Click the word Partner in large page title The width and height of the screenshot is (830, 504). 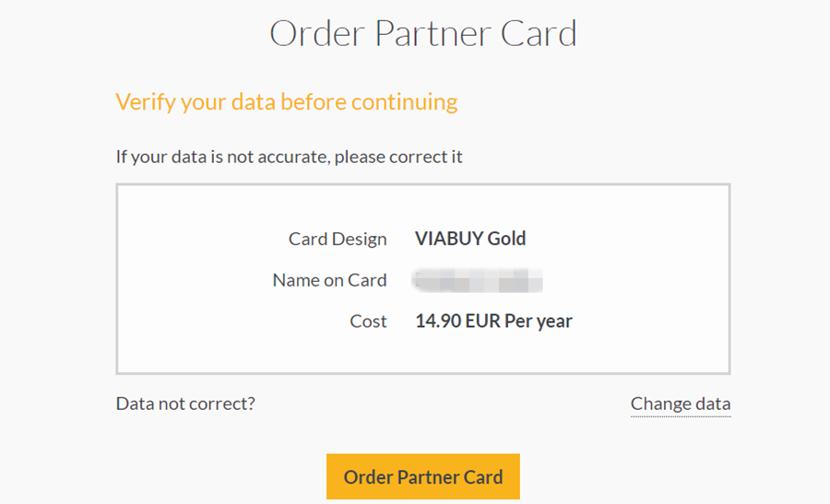point(433,34)
